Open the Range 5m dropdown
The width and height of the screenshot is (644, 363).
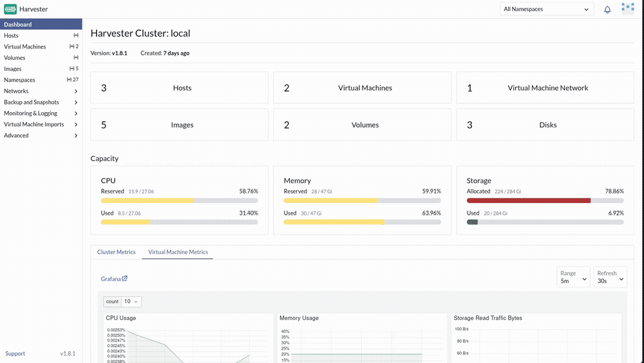573,277
